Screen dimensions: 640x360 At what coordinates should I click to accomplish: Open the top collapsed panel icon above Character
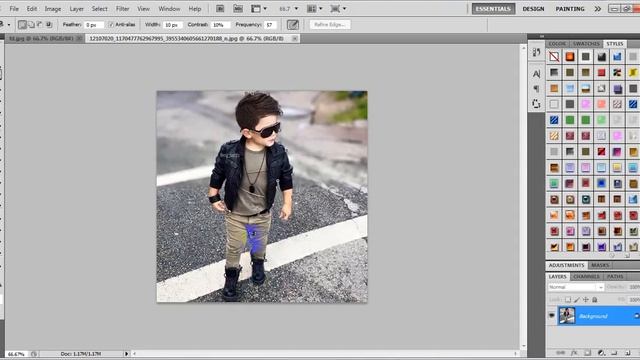click(x=536, y=52)
